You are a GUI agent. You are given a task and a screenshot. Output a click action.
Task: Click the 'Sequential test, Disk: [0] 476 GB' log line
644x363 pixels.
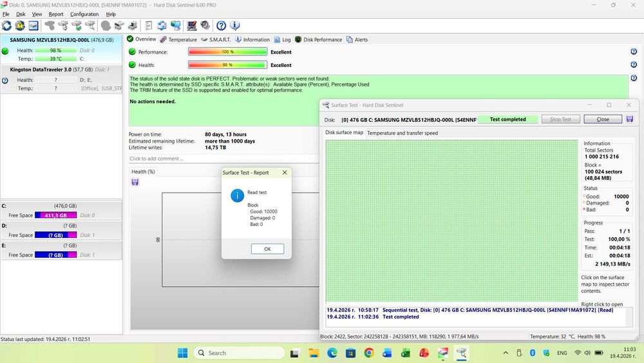tap(470, 310)
